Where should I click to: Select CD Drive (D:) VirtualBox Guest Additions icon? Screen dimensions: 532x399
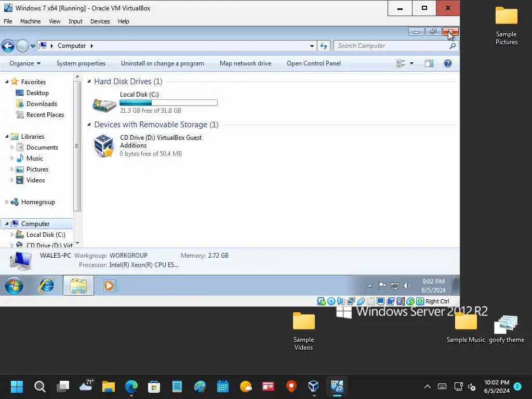pyautogui.click(x=103, y=145)
